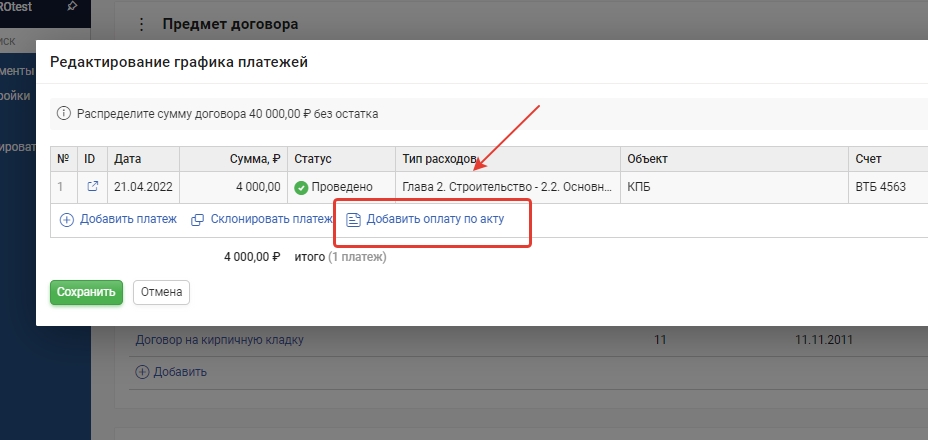Select the Счет cell showing ВТБ 4563
This screenshot has width=928, height=440.
pyautogui.click(x=880, y=187)
